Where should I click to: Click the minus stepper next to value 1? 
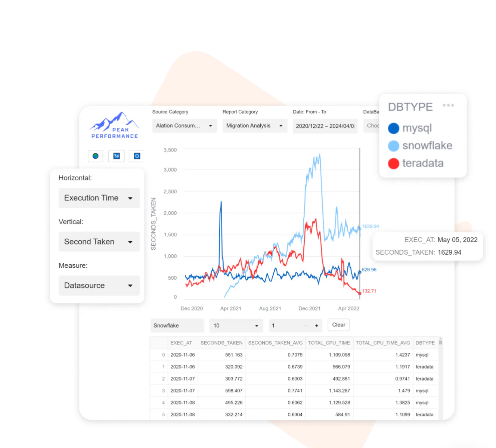tap(306, 326)
